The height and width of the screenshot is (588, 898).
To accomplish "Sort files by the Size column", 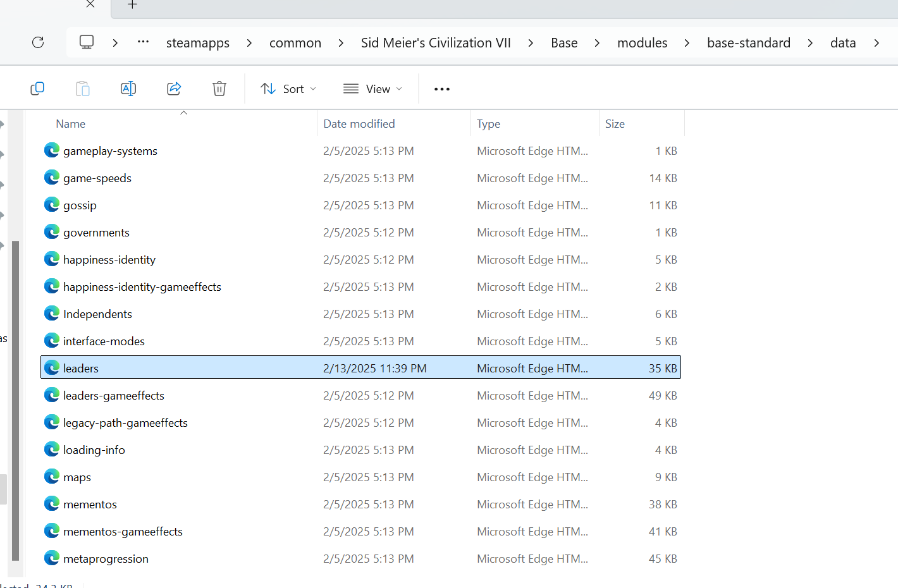I will [615, 124].
